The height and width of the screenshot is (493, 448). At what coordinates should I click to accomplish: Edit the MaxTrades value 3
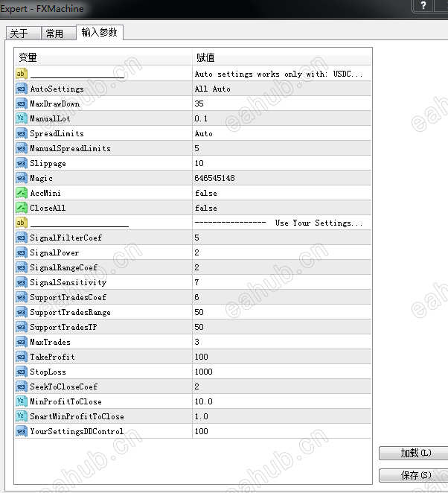[281, 342]
